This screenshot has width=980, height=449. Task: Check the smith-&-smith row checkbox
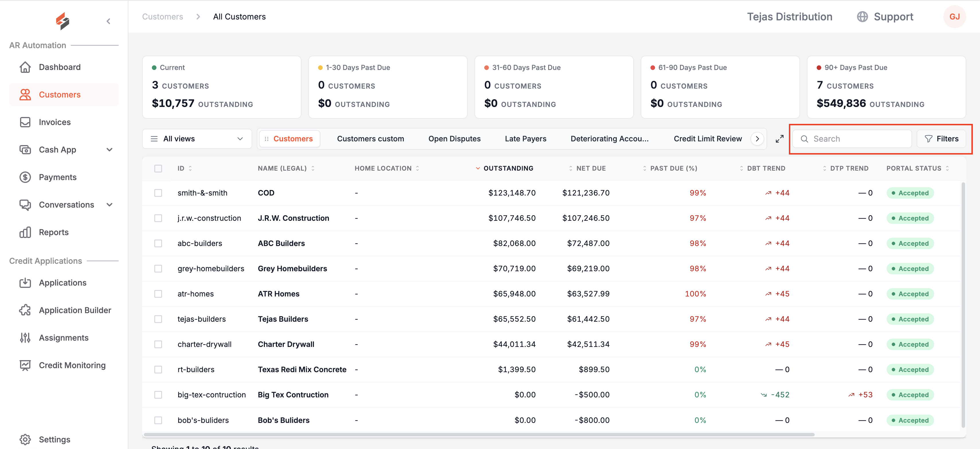point(158,193)
